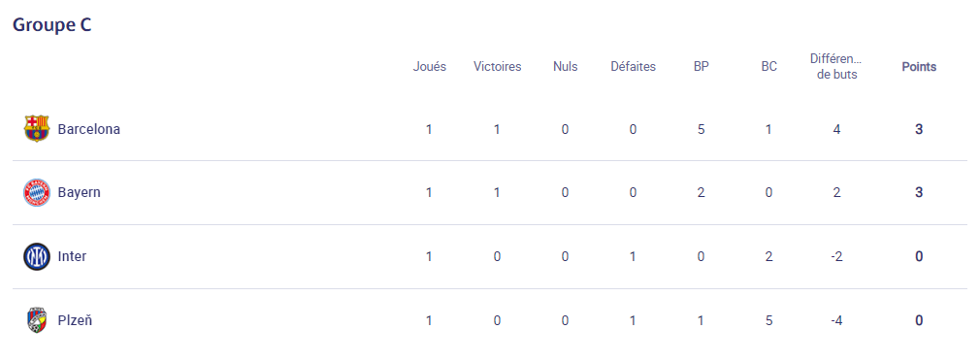Select the Joués column header
980x362 pixels.
coord(430,66)
